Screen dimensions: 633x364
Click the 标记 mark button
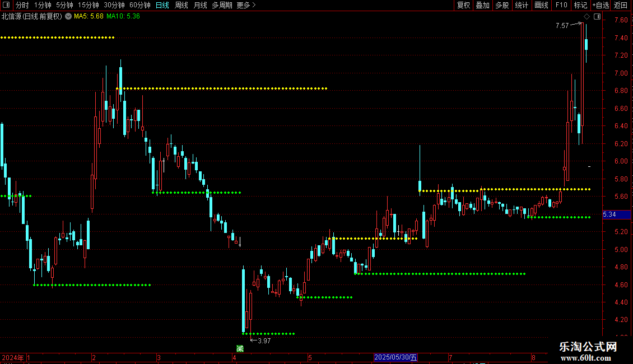(x=580, y=5)
